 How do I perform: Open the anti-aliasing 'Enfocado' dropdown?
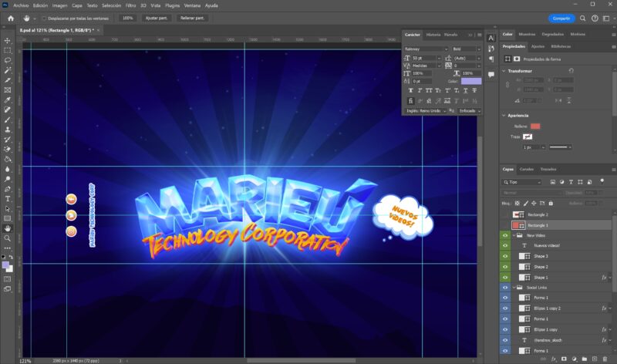(x=470, y=111)
